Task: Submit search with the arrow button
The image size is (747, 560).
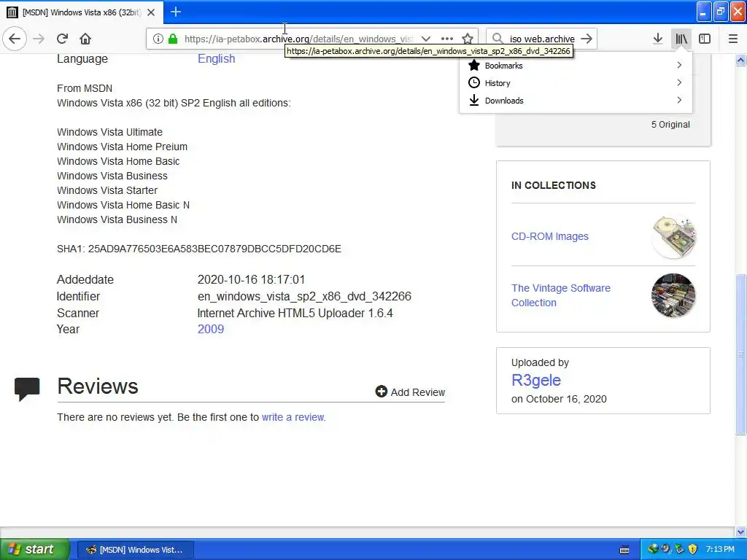Action: tap(587, 39)
